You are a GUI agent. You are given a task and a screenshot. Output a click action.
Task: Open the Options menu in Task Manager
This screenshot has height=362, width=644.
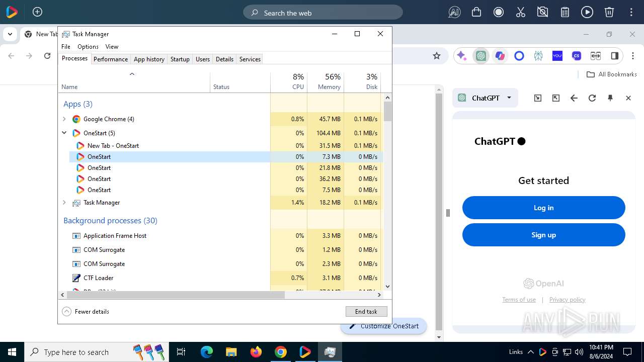88,46
